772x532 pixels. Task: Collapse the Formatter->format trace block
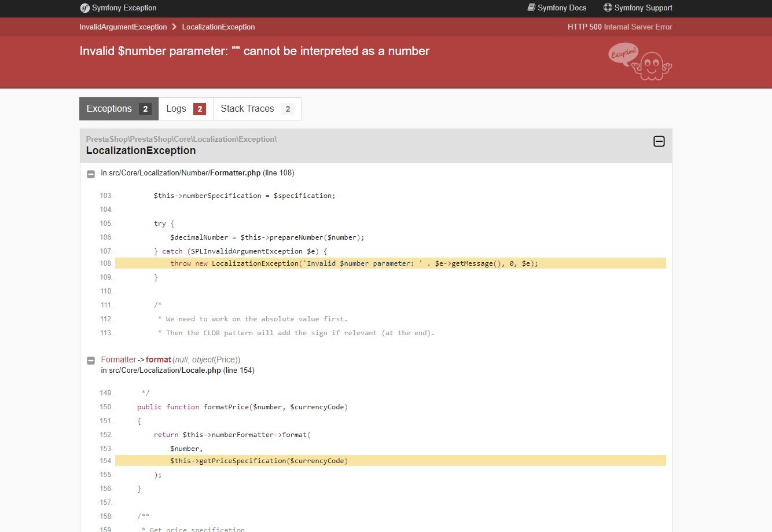[x=91, y=361]
